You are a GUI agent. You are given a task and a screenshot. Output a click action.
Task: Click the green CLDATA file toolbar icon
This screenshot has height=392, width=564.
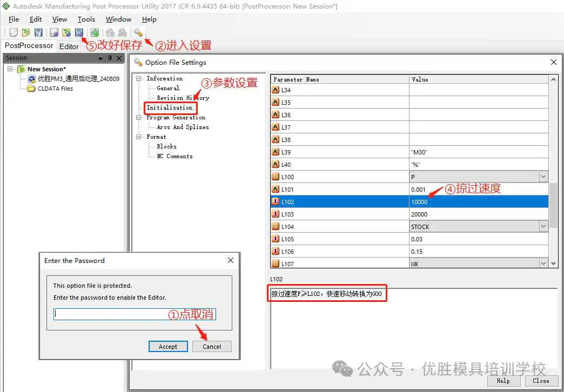pos(95,32)
